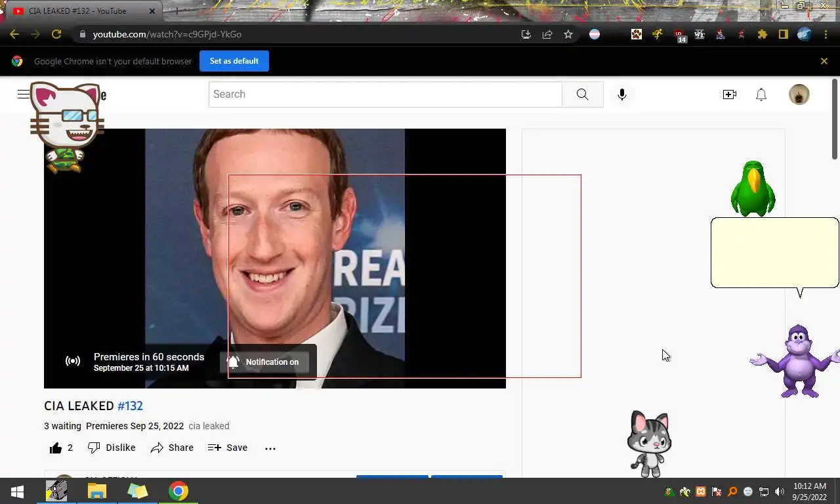This screenshot has width=840, height=504.
Task: Open more actions three-dot menu under video
Action: tap(270, 448)
